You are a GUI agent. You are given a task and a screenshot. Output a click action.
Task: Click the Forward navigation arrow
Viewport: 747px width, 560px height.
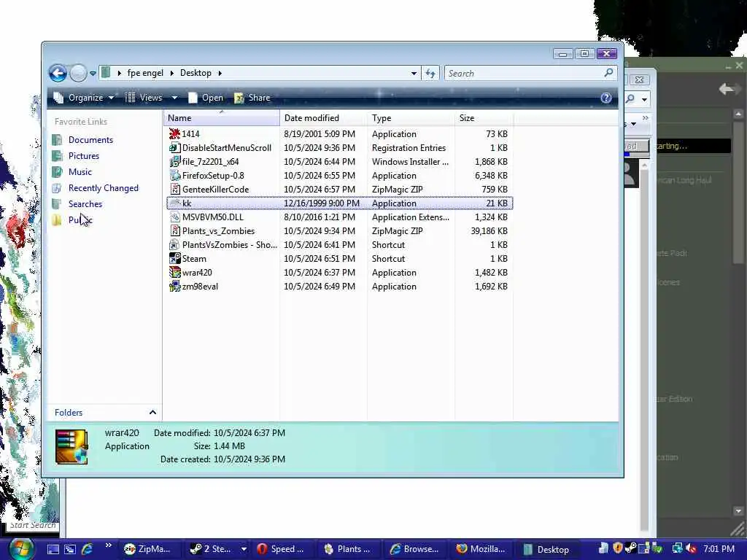click(78, 74)
